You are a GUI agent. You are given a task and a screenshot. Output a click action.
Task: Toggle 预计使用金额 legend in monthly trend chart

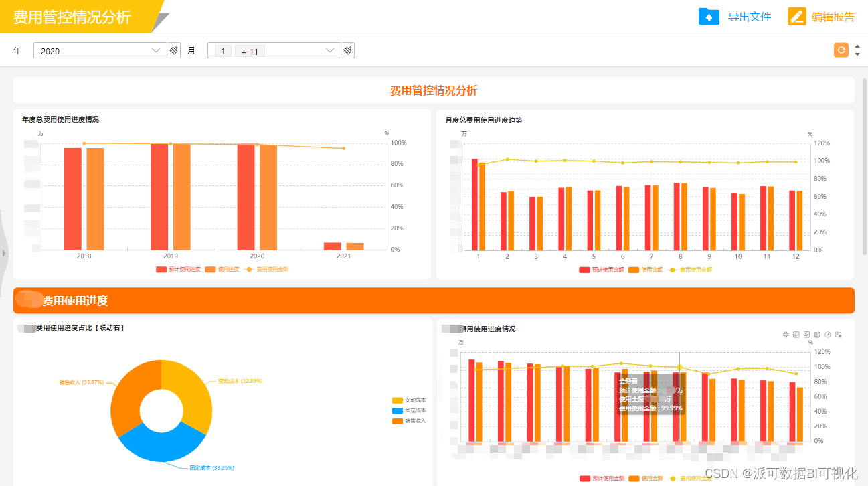point(602,270)
